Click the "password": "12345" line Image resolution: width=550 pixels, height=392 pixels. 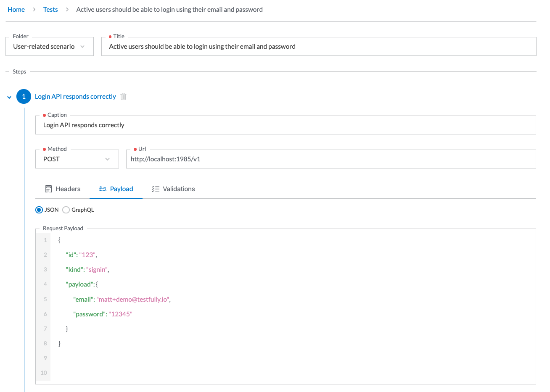[x=103, y=314]
